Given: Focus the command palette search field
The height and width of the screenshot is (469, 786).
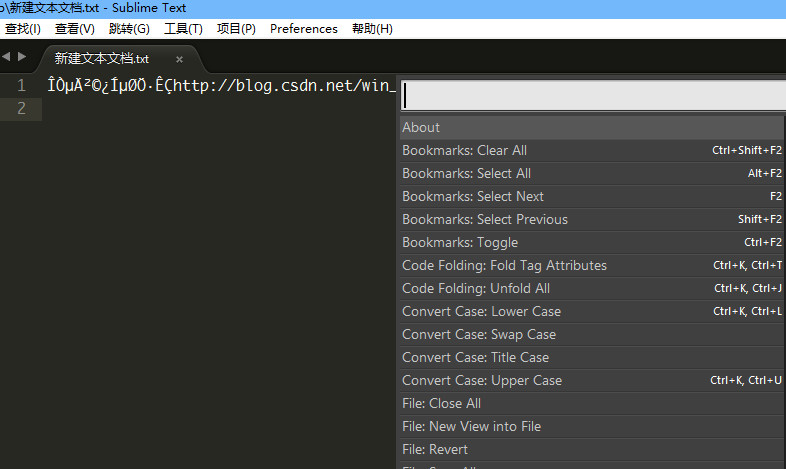Looking at the screenshot, I should click(x=593, y=95).
